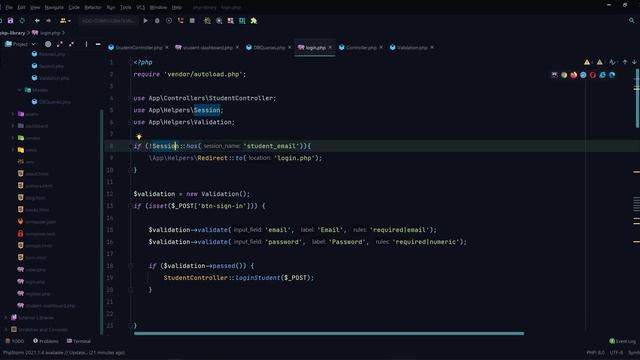The width and height of the screenshot is (640, 360).
Task: Open in Edge browser icon
Action: click(612, 75)
